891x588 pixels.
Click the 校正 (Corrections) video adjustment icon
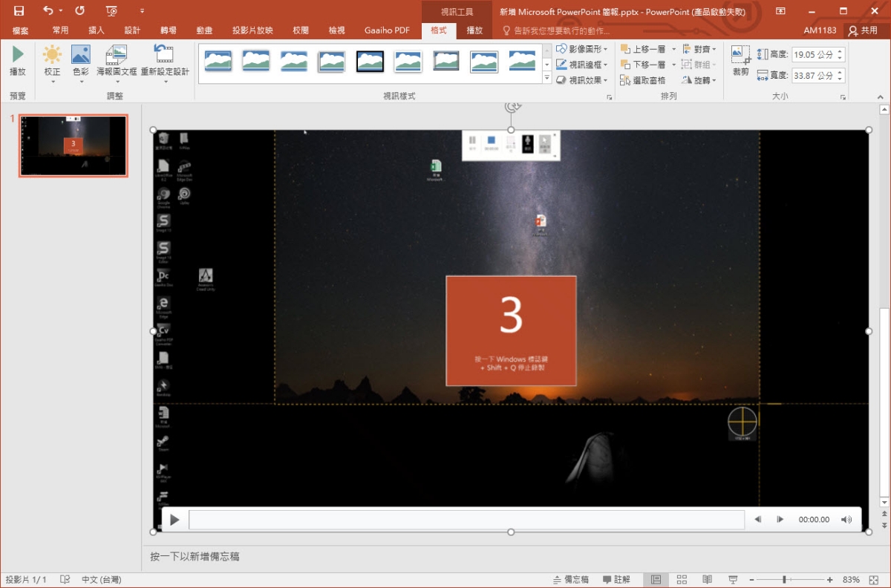52,56
